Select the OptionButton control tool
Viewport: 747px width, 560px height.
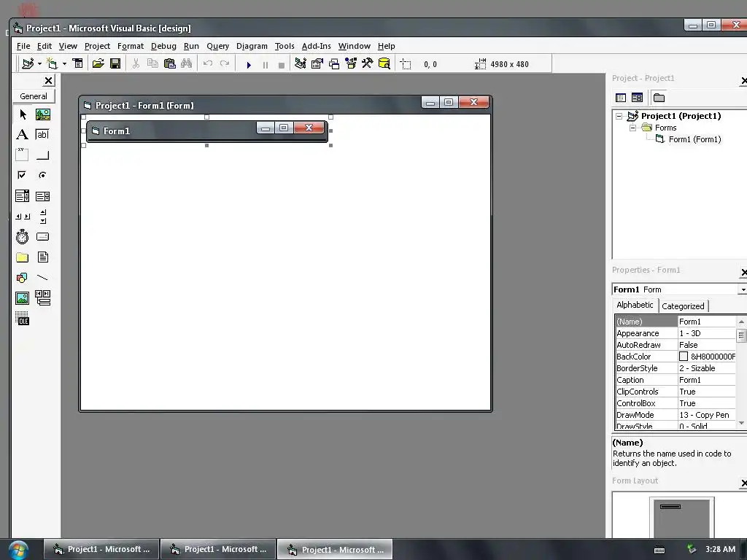[43, 175]
